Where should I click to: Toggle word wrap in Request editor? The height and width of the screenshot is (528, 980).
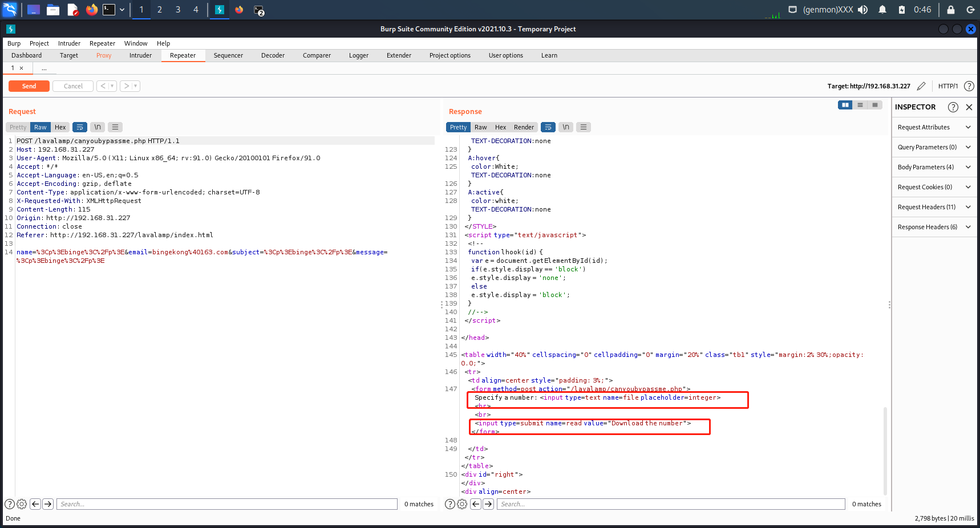[80, 127]
